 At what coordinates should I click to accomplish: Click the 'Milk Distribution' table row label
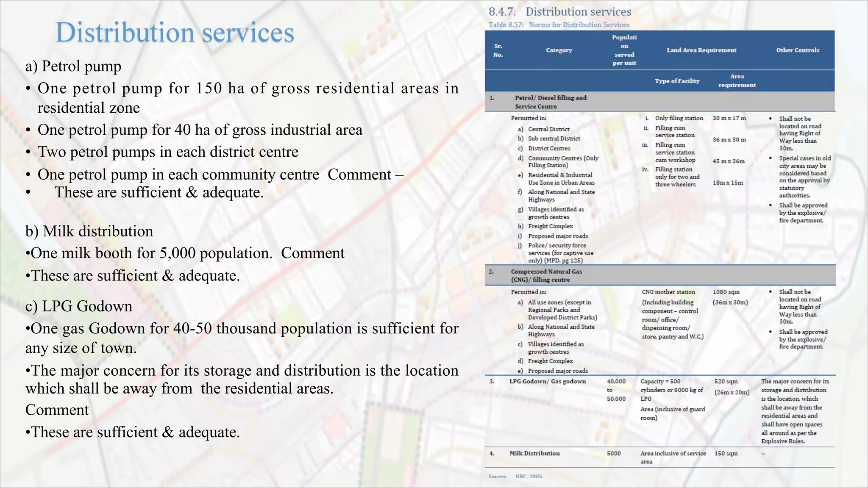pos(534,453)
